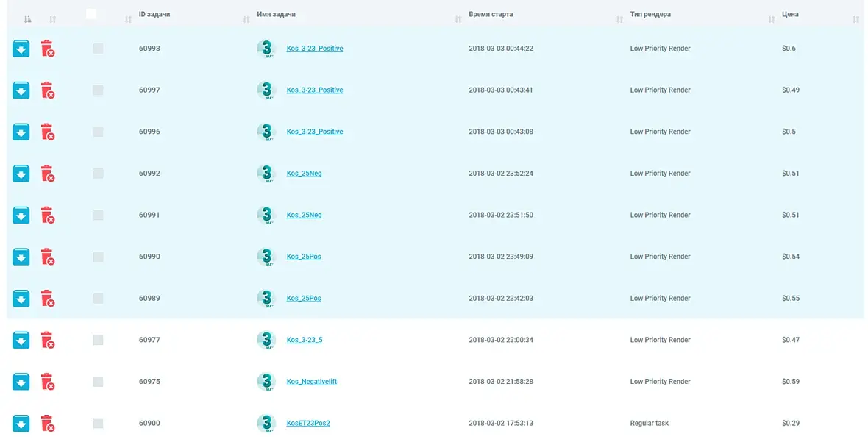Delete task 60990 with trash icon
The width and height of the screenshot is (868, 445).
click(x=47, y=257)
